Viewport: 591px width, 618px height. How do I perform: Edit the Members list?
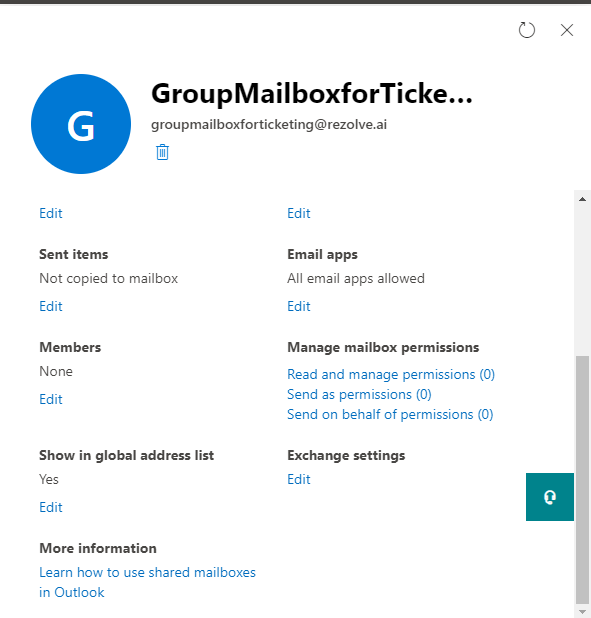[x=51, y=399]
